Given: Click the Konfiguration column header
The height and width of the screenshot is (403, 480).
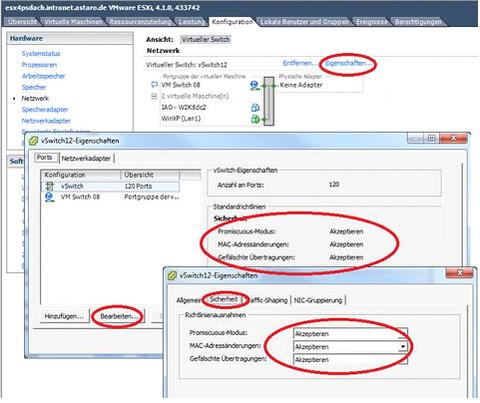Looking at the screenshot, I should [81, 175].
